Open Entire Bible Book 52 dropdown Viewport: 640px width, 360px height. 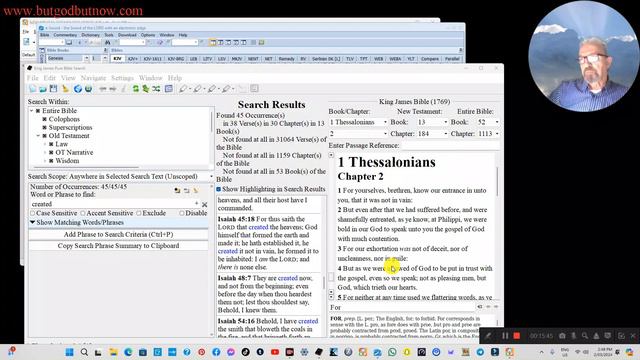[x=497, y=122]
